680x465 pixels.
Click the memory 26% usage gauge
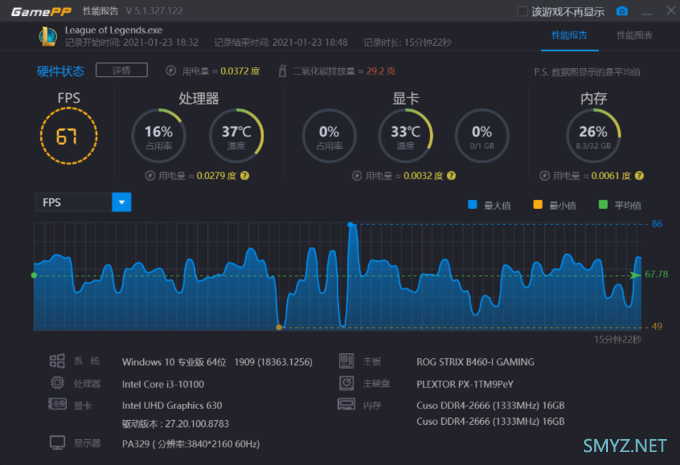(x=593, y=136)
